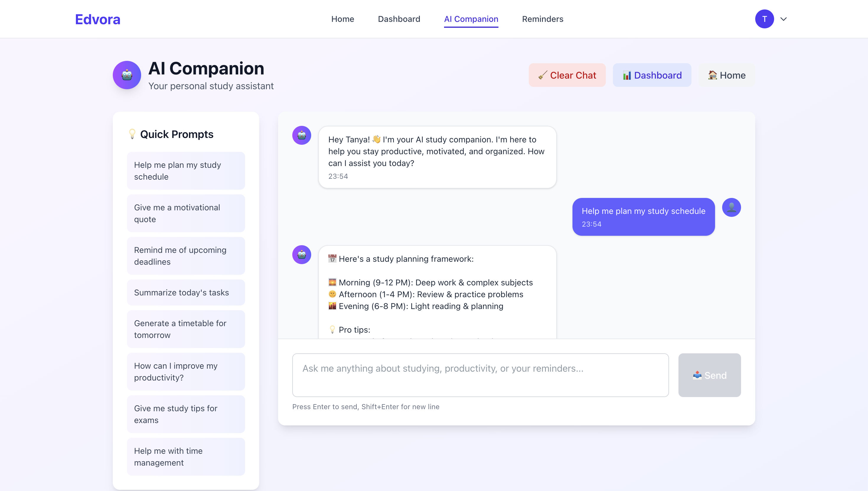
Task: Click the Home button with house icon
Action: (727, 75)
